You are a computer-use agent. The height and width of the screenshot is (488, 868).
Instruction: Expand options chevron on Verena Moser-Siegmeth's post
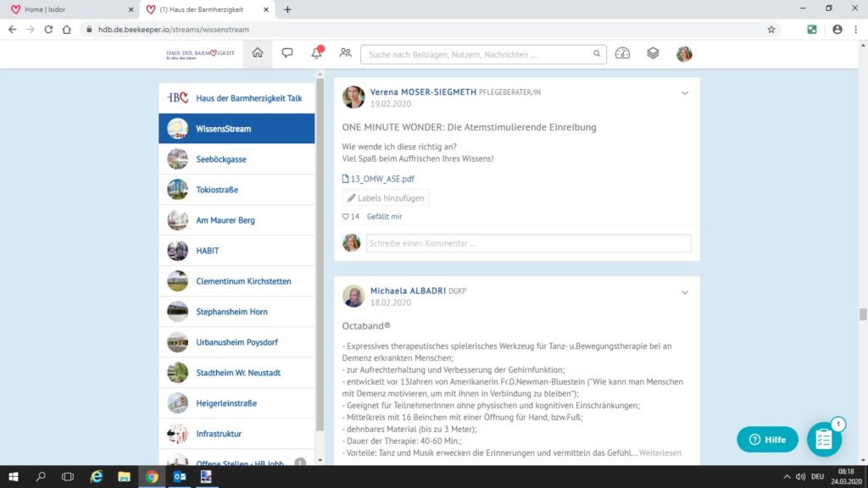click(x=685, y=93)
